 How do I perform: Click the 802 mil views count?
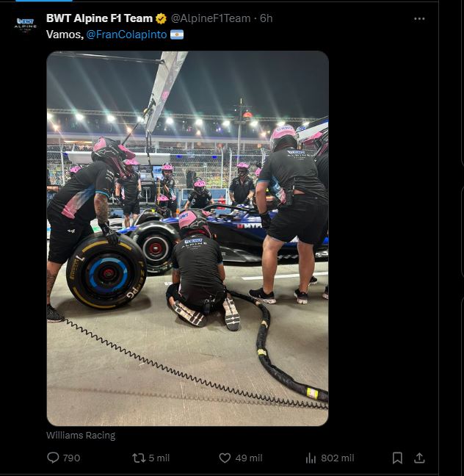(337, 458)
